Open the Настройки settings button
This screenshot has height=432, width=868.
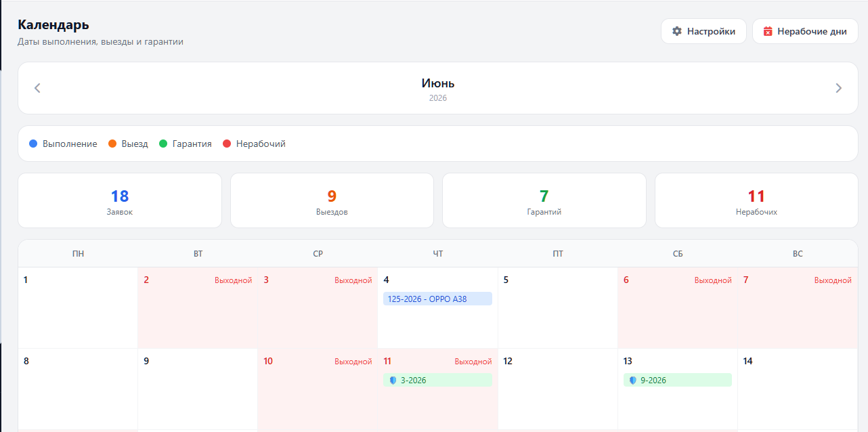[703, 31]
